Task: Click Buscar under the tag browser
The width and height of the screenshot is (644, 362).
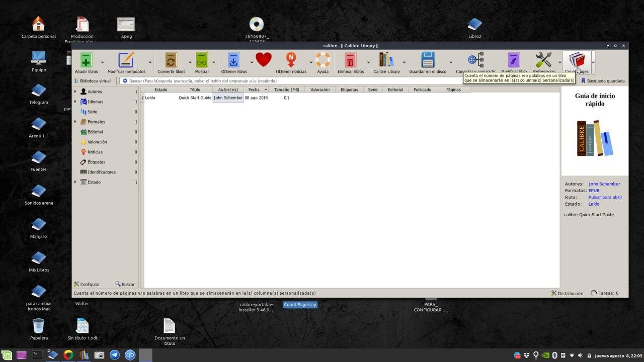Action: click(x=125, y=284)
